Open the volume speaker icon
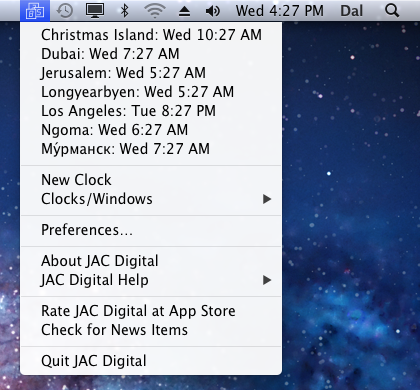Viewport: 420px width, 390px height. coord(213,11)
